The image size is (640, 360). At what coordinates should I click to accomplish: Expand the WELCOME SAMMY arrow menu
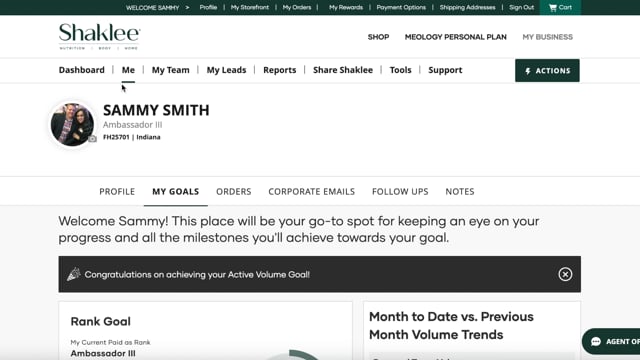click(x=187, y=7)
